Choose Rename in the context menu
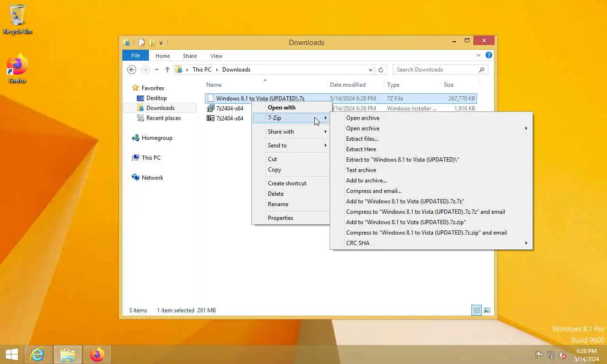This screenshot has width=607, height=364. click(x=291, y=204)
